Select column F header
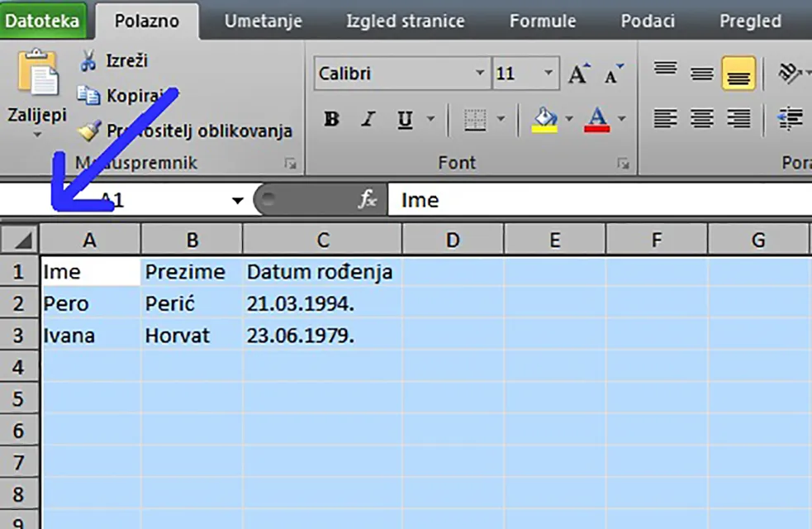Screen dimensions: 812x529 (657, 240)
